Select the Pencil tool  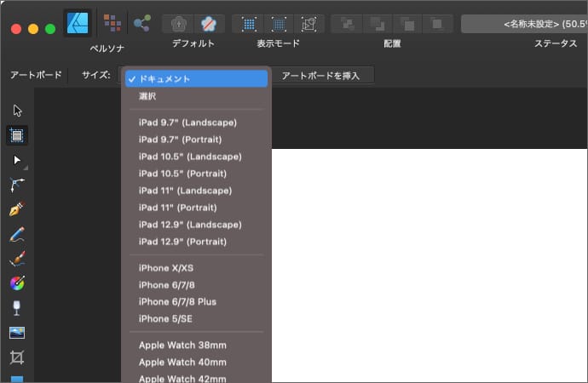tap(17, 233)
